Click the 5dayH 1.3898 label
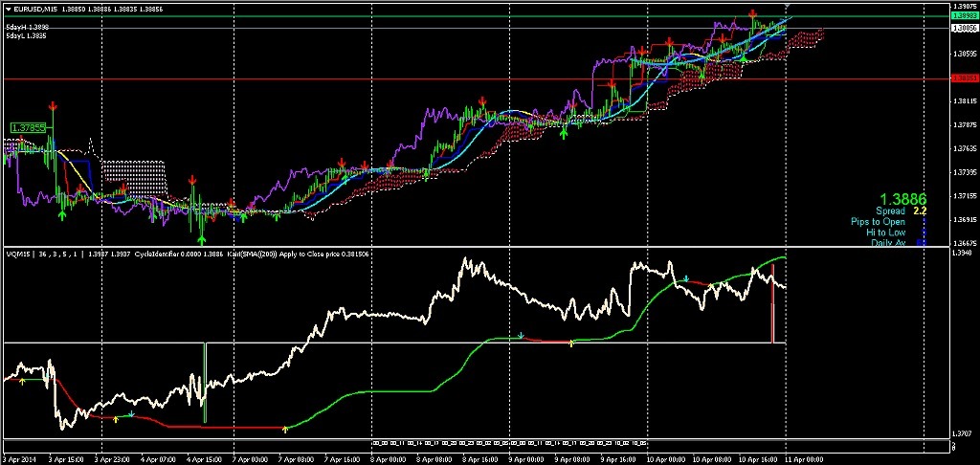980x465 pixels. point(27,28)
